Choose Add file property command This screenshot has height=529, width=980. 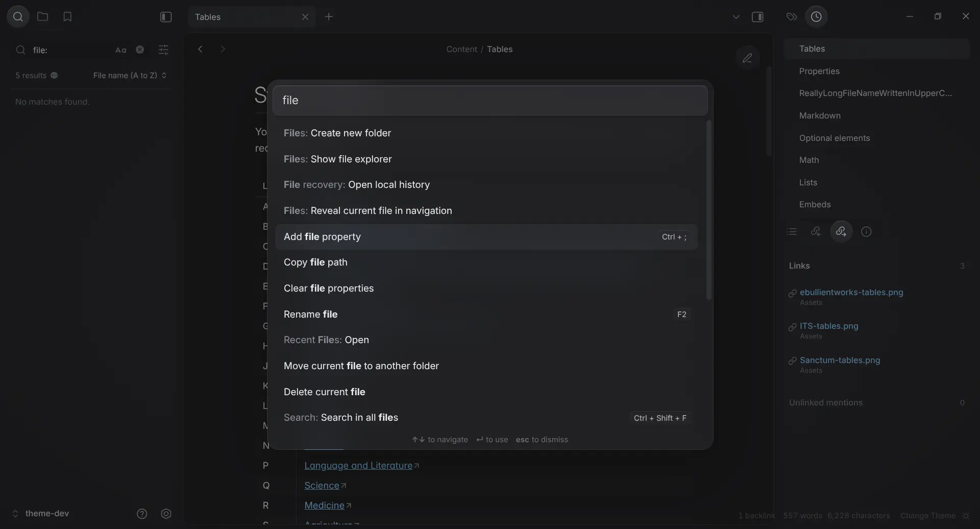(486, 237)
